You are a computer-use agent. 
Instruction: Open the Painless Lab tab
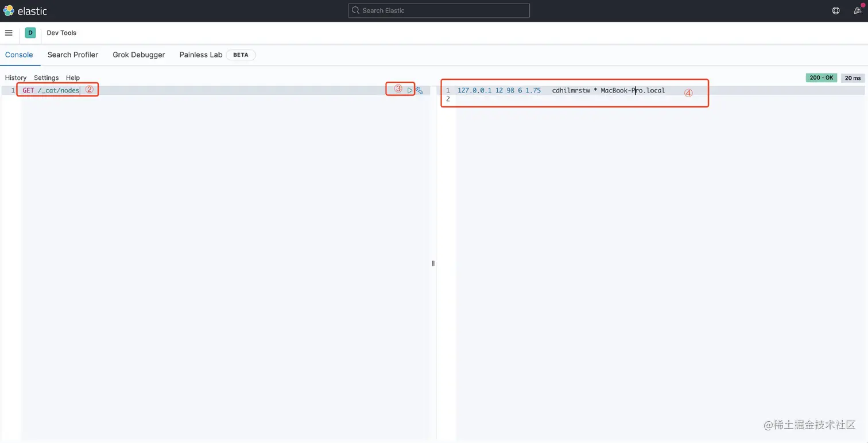201,55
